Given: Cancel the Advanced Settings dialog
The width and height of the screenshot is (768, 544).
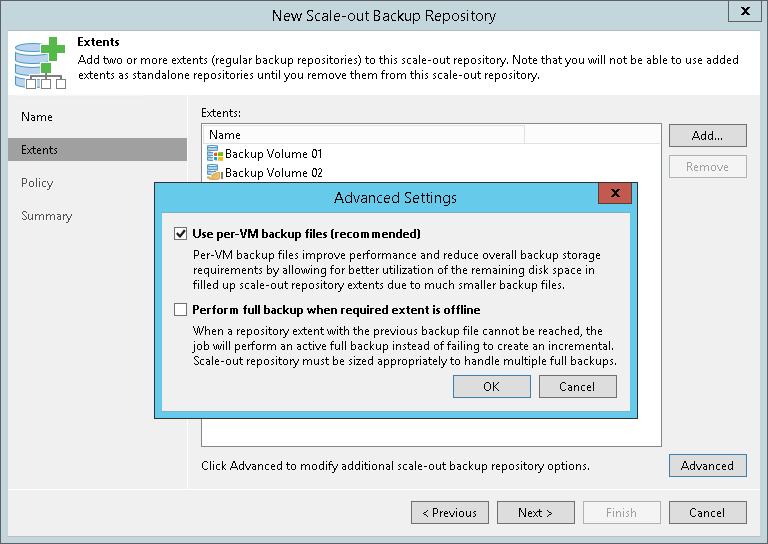Looking at the screenshot, I should [x=577, y=387].
